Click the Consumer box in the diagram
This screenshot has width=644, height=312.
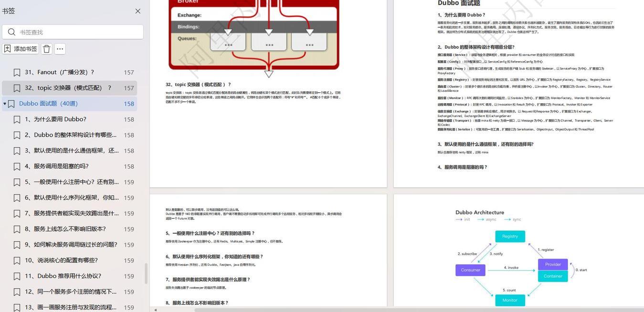coord(470,270)
